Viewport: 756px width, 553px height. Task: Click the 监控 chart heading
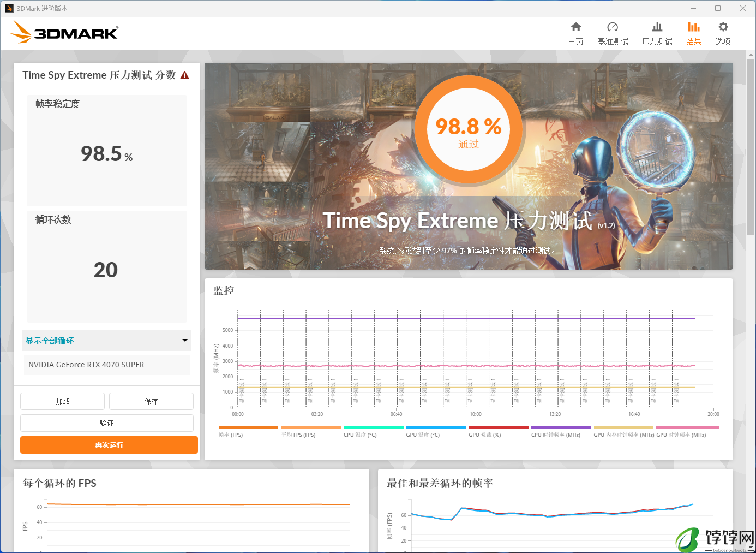click(x=224, y=290)
